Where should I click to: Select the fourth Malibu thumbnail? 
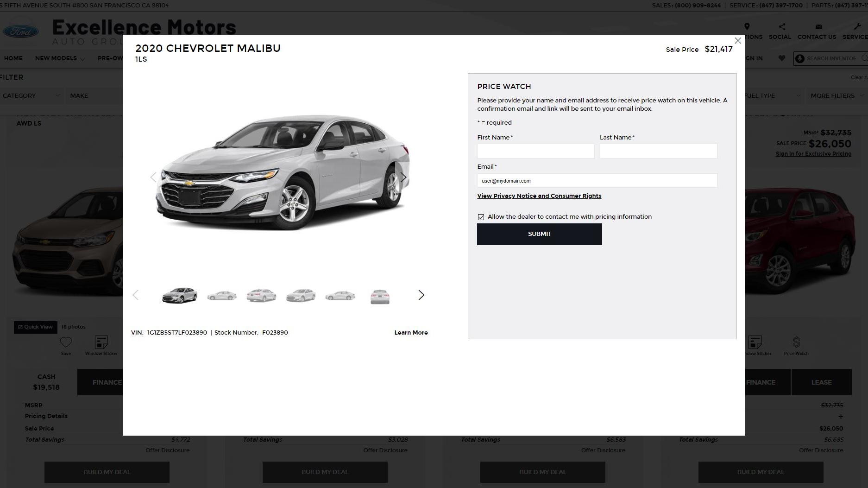tap(301, 296)
